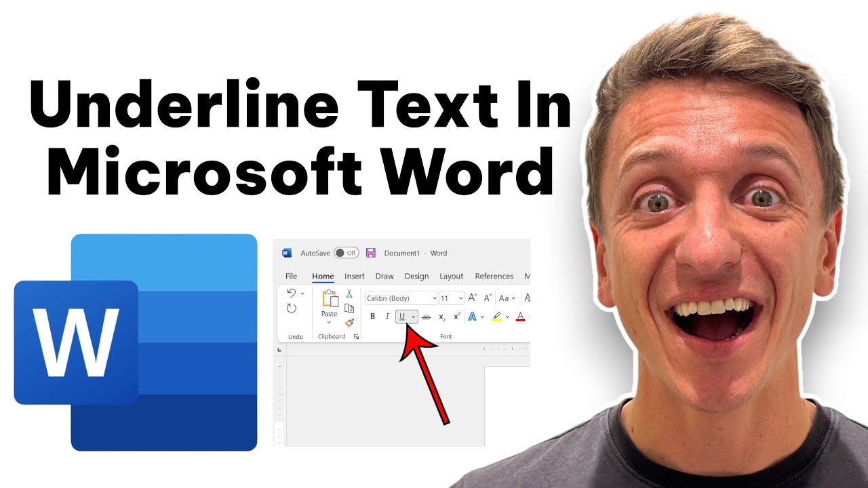Go to the References tab
The height and width of the screenshot is (488, 868).
(494, 276)
